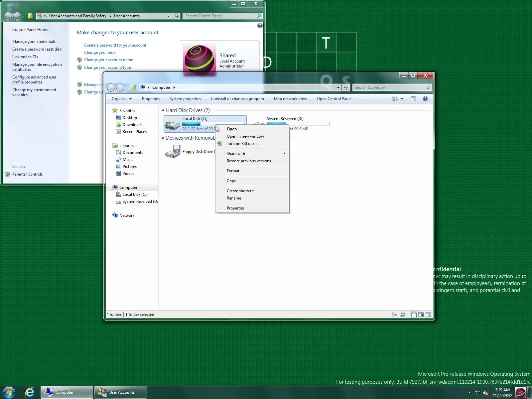532x399 pixels.
Task: Open Create a password reset disk
Action: [37, 49]
